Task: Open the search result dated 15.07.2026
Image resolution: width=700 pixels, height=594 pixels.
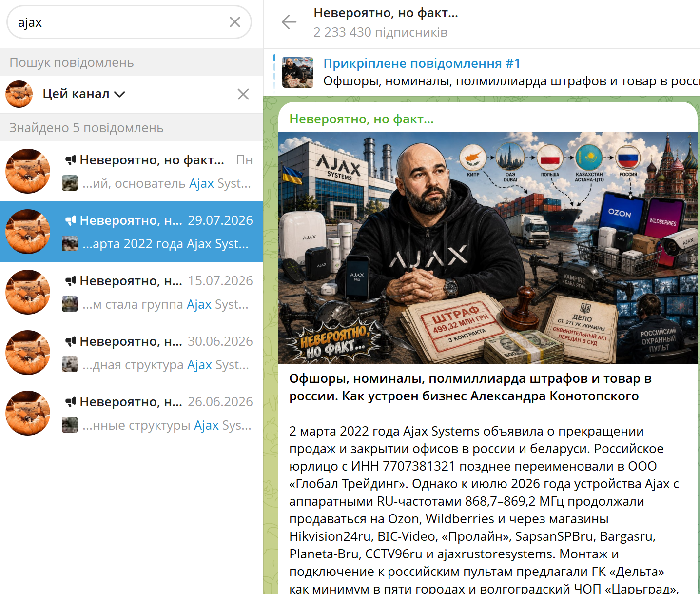Action: [x=132, y=292]
